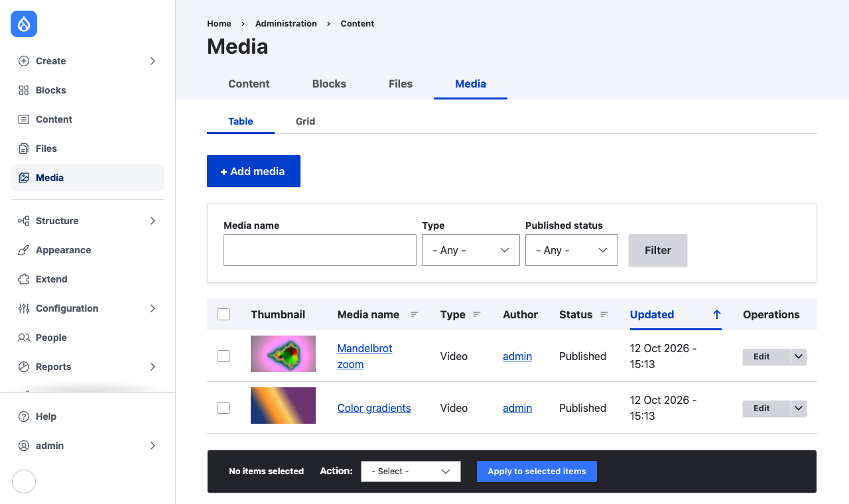
Task: Switch to the Blocks tab
Action: click(x=329, y=84)
